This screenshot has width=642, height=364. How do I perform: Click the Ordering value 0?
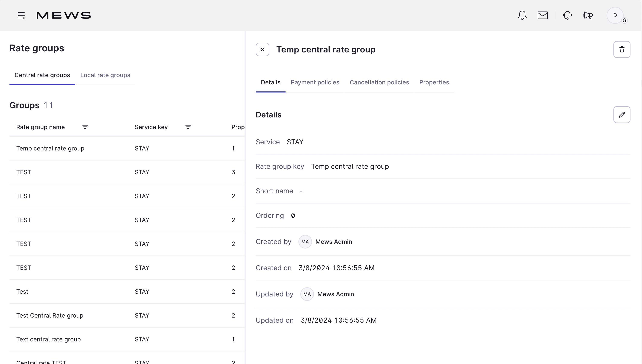tap(293, 215)
